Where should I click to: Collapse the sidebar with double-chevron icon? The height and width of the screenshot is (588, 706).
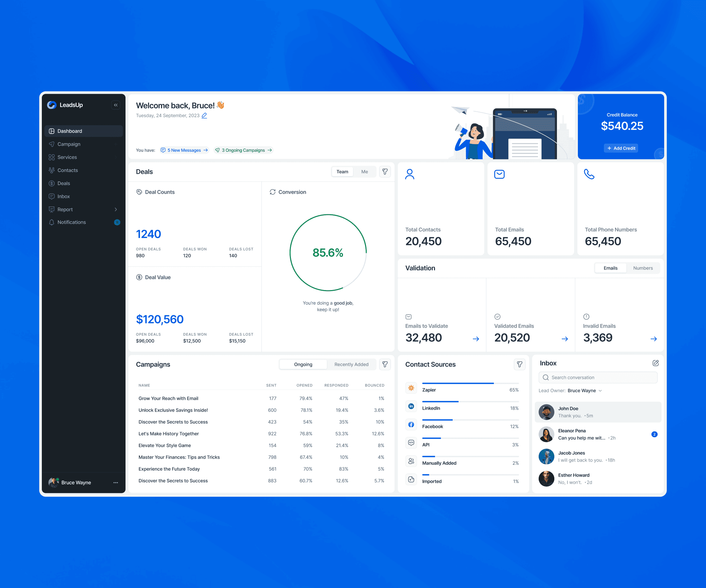click(x=116, y=105)
